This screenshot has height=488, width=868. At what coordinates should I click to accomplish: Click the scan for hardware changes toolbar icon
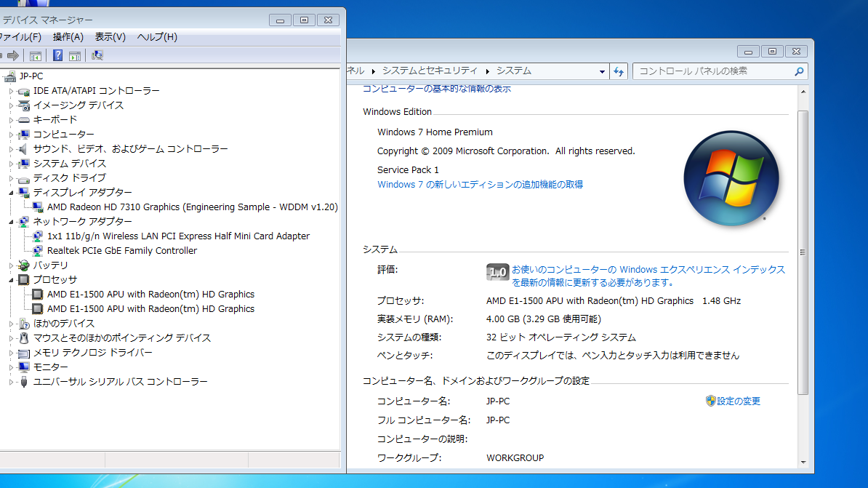(x=97, y=55)
